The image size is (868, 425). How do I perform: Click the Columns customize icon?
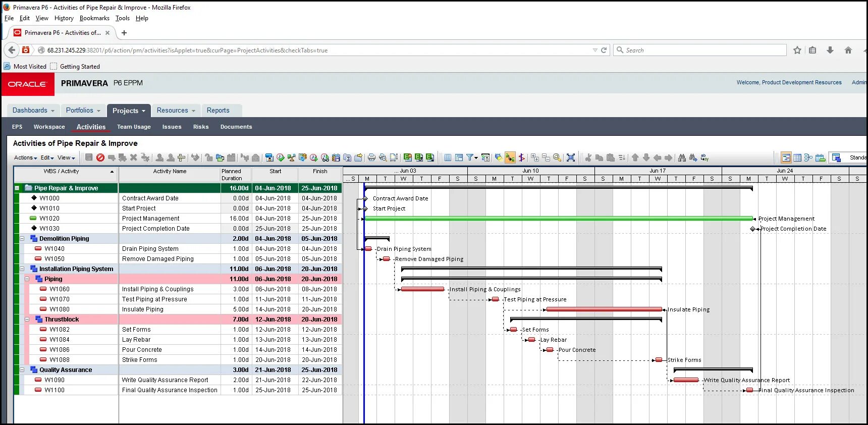[448, 157]
